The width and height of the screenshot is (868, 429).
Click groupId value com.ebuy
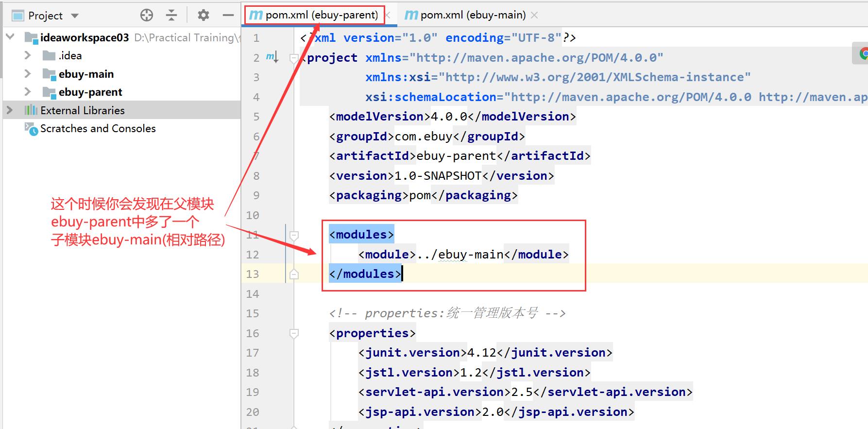click(424, 137)
